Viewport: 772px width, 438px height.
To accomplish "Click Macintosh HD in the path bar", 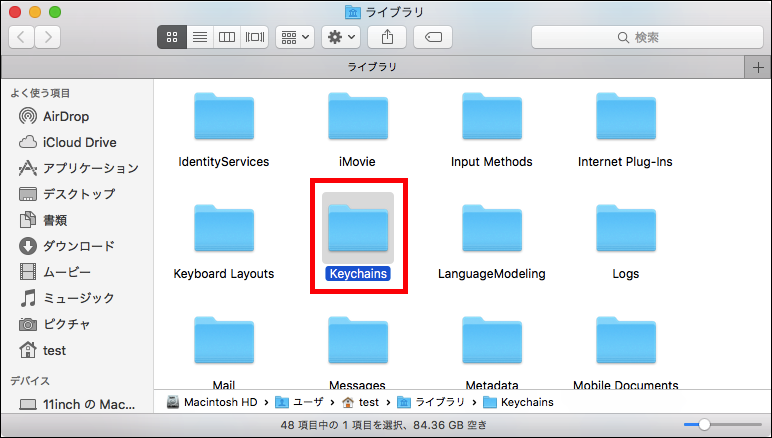I will (x=212, y=402).
